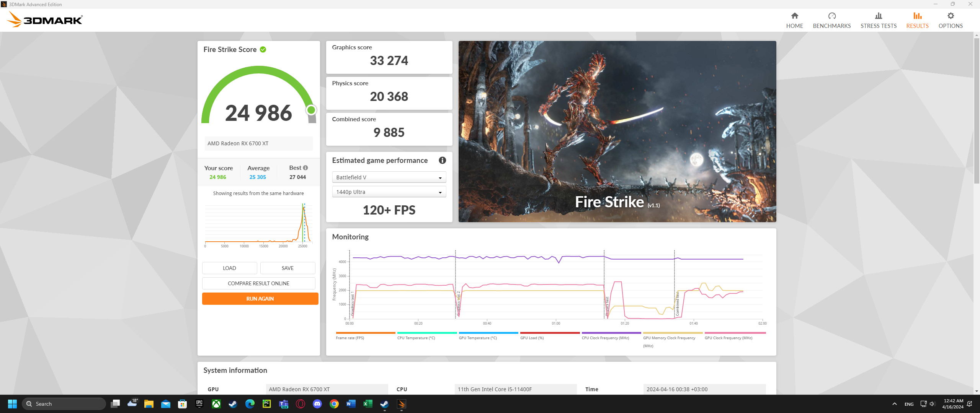The width and height of the screenshot is (980, 413).
Task: Open Discord from the taskbar
Action: click(317, 404)
